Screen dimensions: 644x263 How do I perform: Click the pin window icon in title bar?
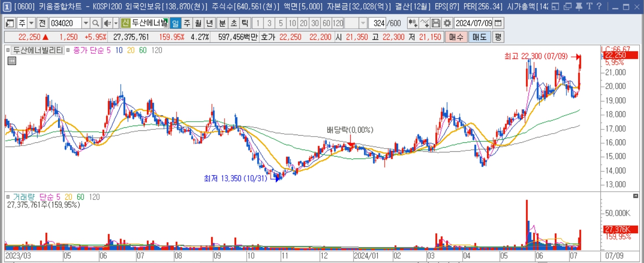[579, 7]
